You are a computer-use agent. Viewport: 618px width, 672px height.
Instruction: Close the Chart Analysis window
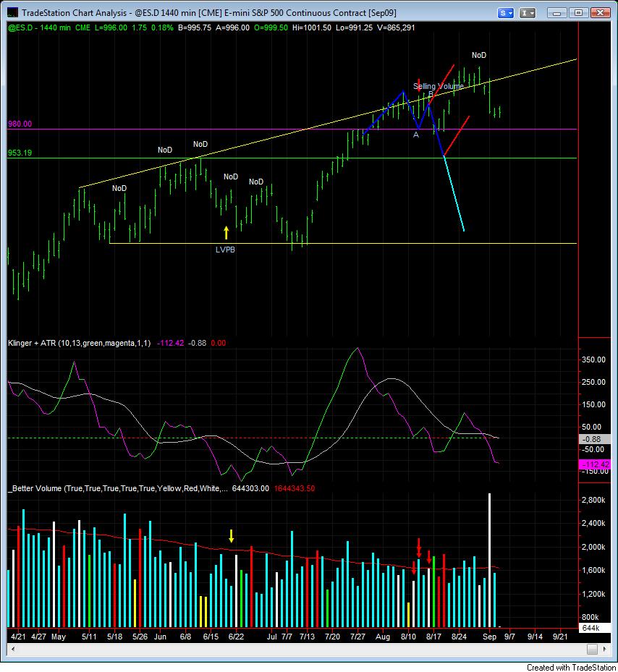click(x=601, y=13)
